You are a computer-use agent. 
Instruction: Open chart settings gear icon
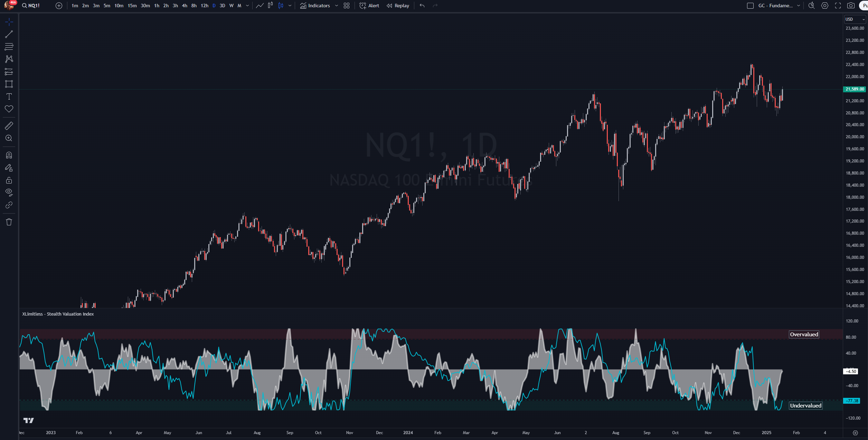point(825,6)
